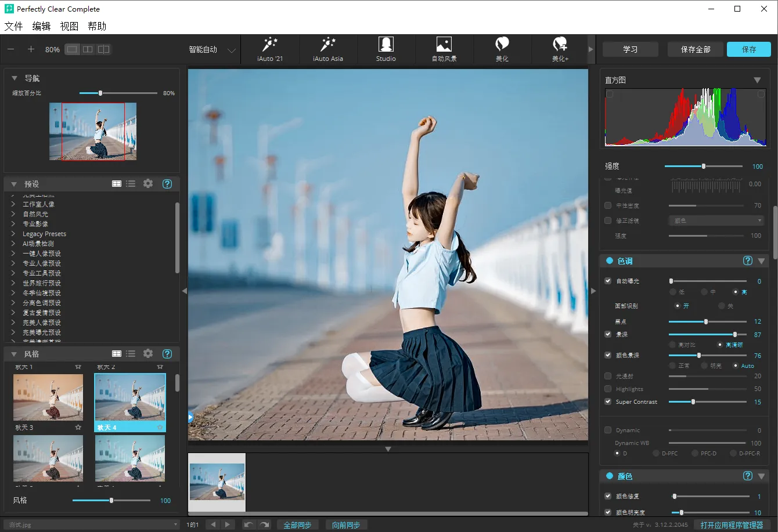Enable the Highlights checkbox
The width and height of the screenshot is (778, 532).
(x=608, y=389)
